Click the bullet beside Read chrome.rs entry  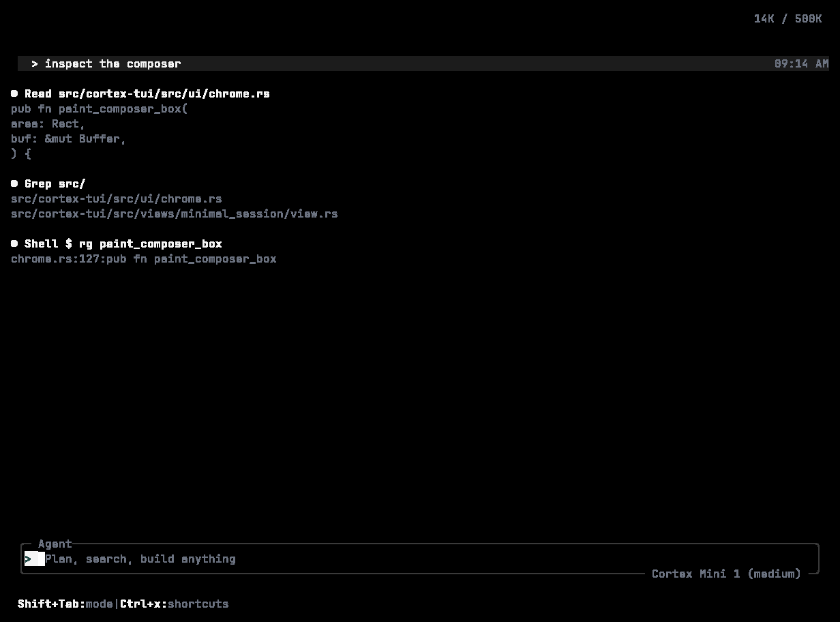click(x=14, y=93)
